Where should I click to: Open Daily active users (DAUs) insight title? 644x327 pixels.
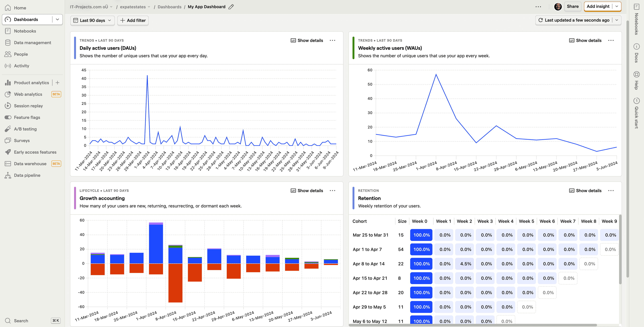(108, 48)
